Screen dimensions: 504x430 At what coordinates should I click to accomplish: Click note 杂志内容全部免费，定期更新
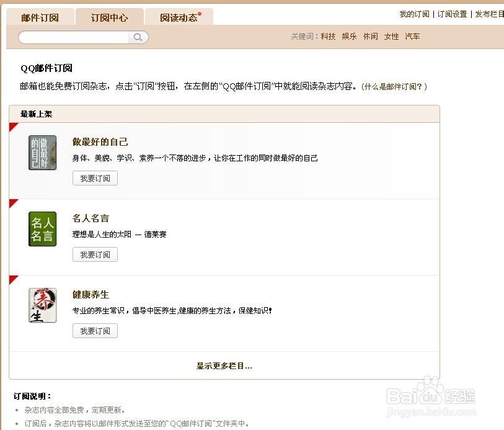(74, 410)
